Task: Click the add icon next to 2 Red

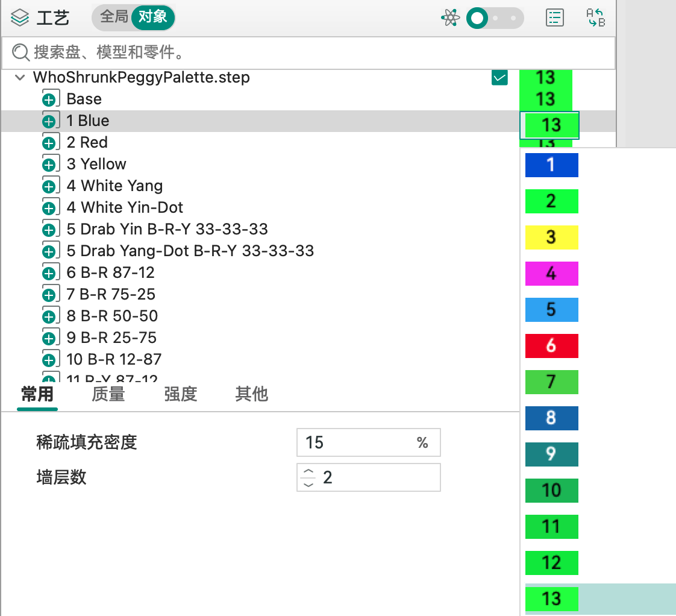Action: coord(50,142)
